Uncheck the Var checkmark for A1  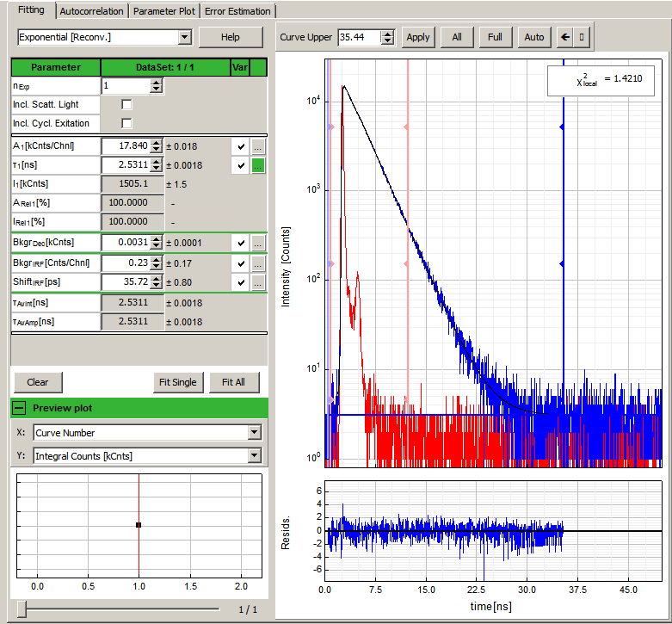242,146
